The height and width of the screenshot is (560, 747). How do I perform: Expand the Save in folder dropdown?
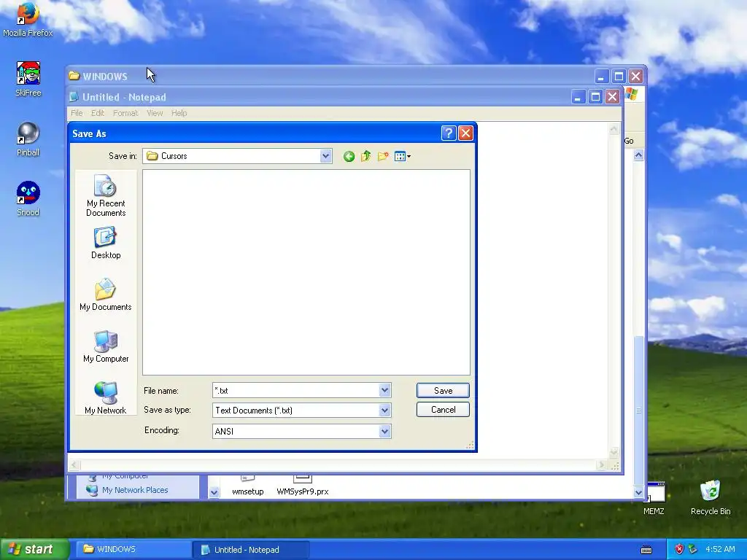pyautogui.click(x=326, y=156)
